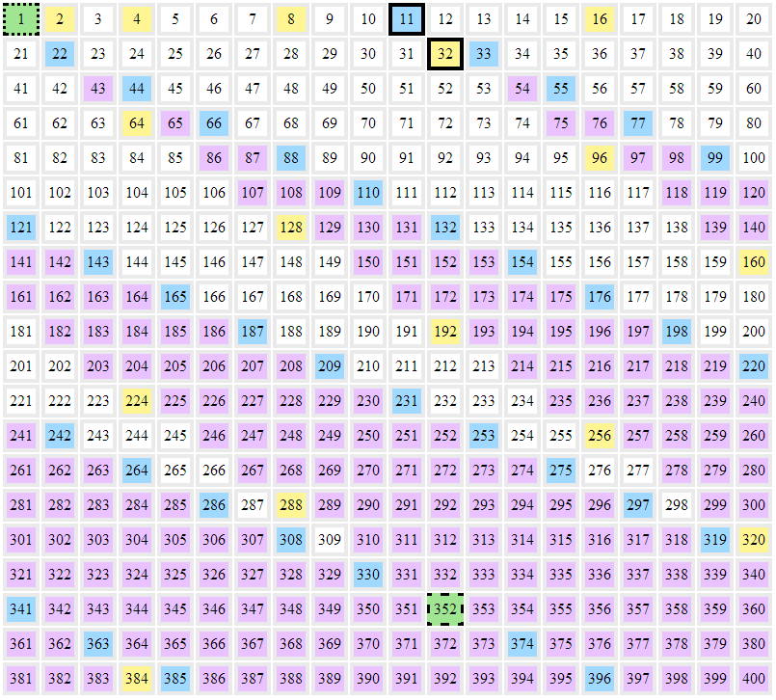776x700 pixels.
Task: Select the yellow cell numbered 160
Action: point(754,262)
